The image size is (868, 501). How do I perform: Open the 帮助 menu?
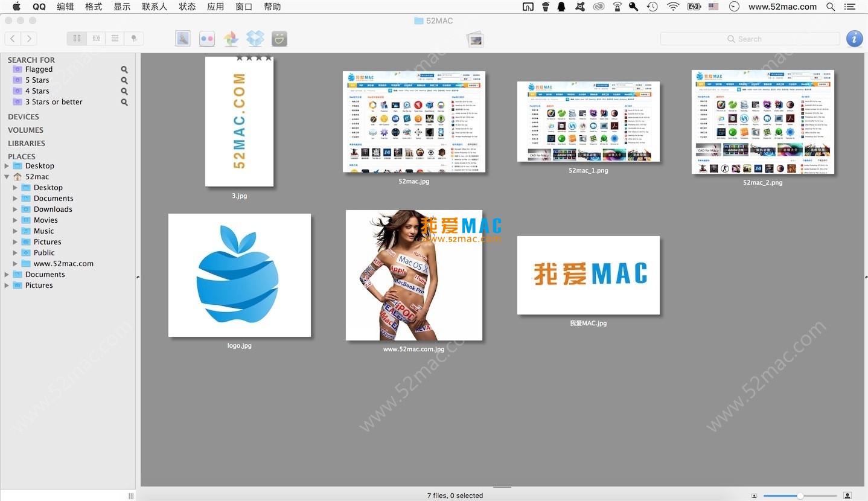click(x=272, y=7)
